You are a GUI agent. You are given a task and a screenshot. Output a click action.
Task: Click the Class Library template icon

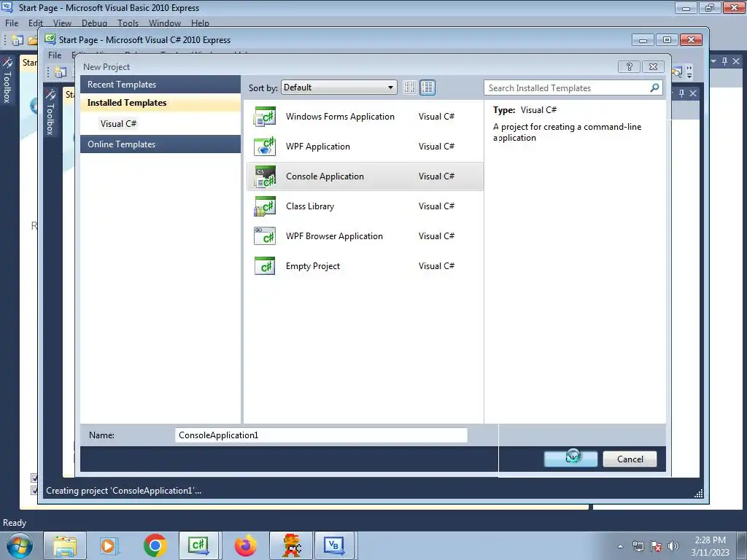tap(265, 206)
